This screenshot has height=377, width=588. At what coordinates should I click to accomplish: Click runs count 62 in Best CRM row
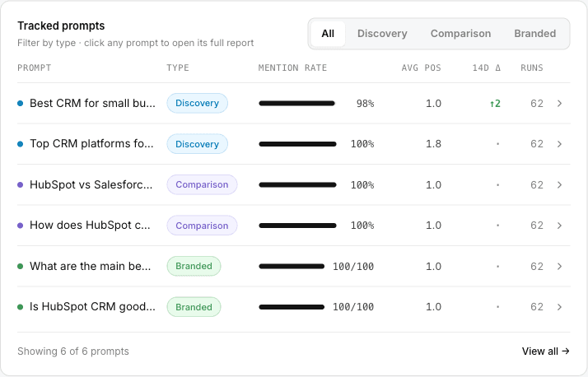(537, 104)
